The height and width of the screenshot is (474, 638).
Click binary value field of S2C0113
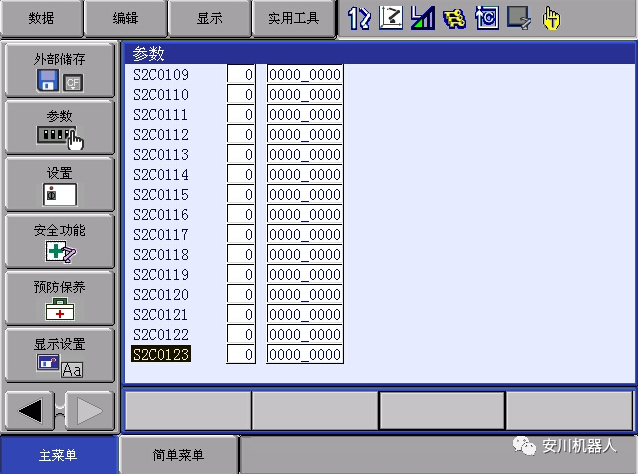tap(305, 154)
